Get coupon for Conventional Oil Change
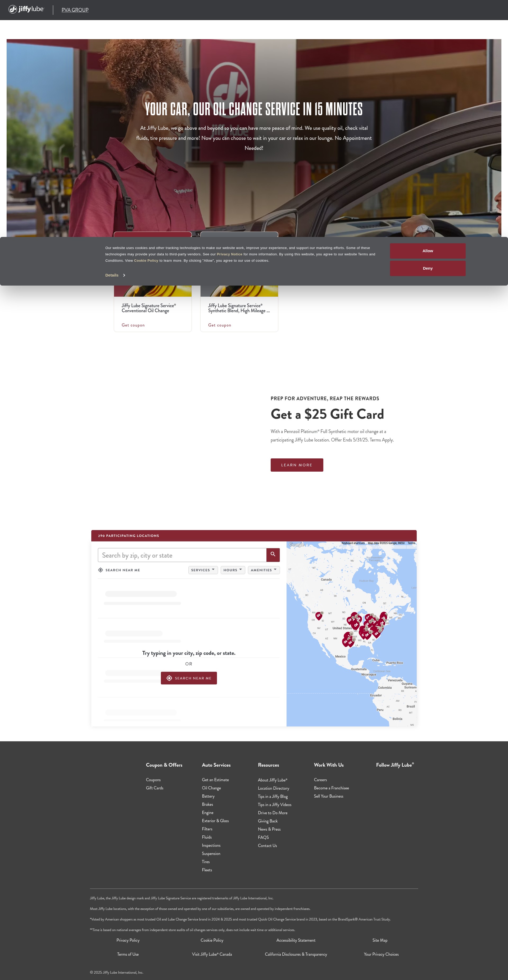This screenshot has height=980, width=508. 133,325
